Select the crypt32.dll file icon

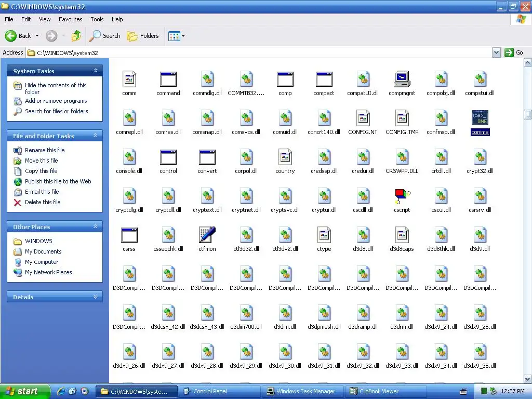[480, 157]
